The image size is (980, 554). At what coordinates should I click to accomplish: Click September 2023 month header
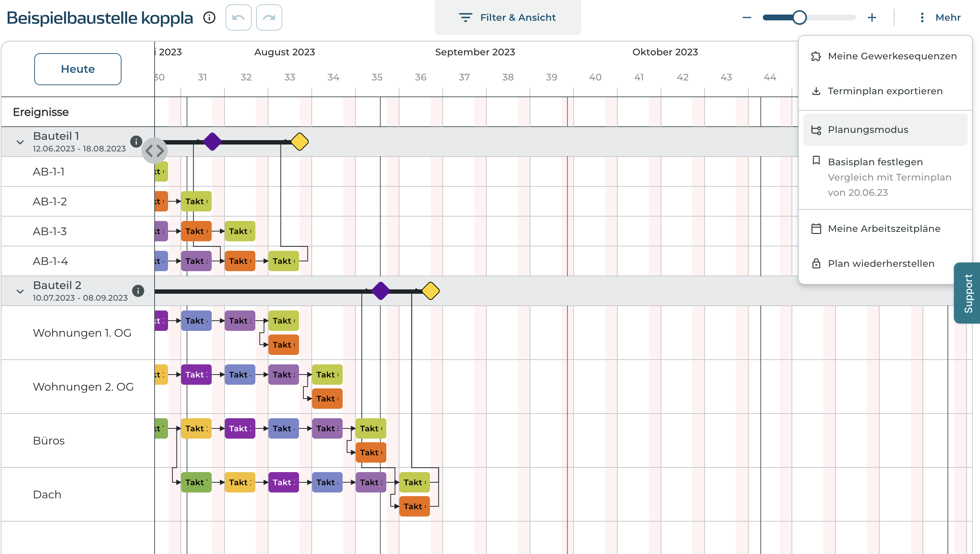click(x=475, y=52)
